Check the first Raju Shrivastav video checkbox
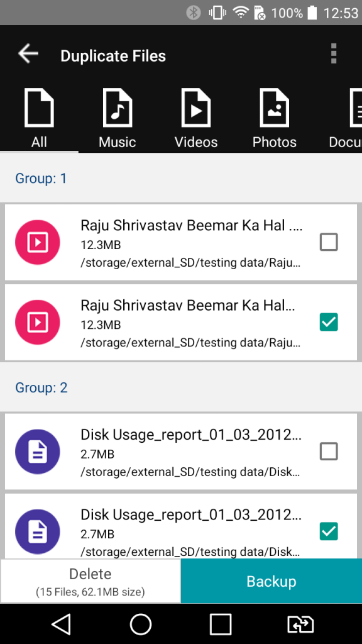The width and height of the screenshot is (362, 644). (328, 242)
